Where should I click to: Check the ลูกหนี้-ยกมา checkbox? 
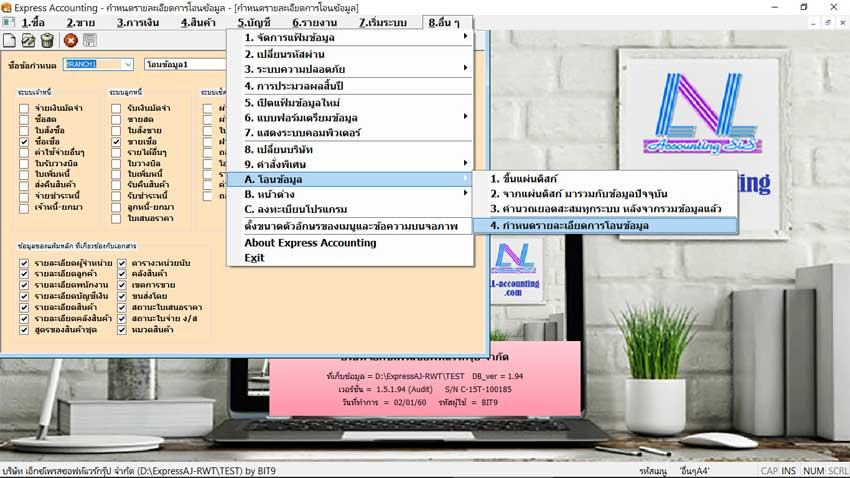pos(116,208)
